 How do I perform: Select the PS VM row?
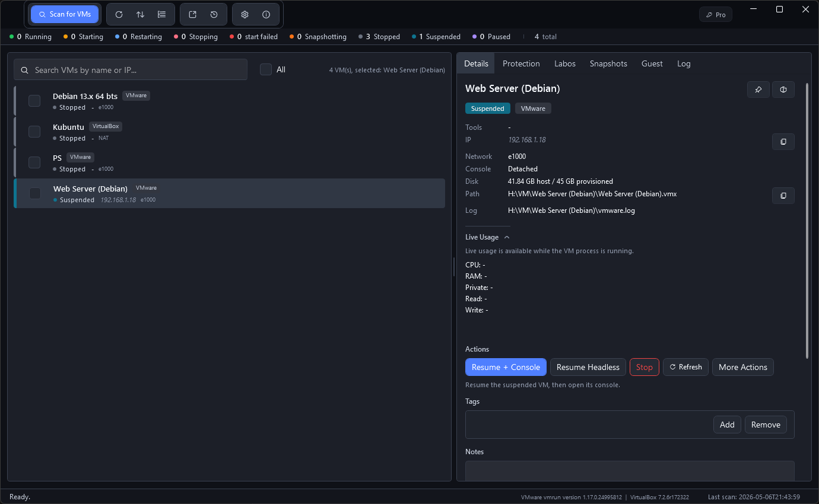(x=229, y=162)
